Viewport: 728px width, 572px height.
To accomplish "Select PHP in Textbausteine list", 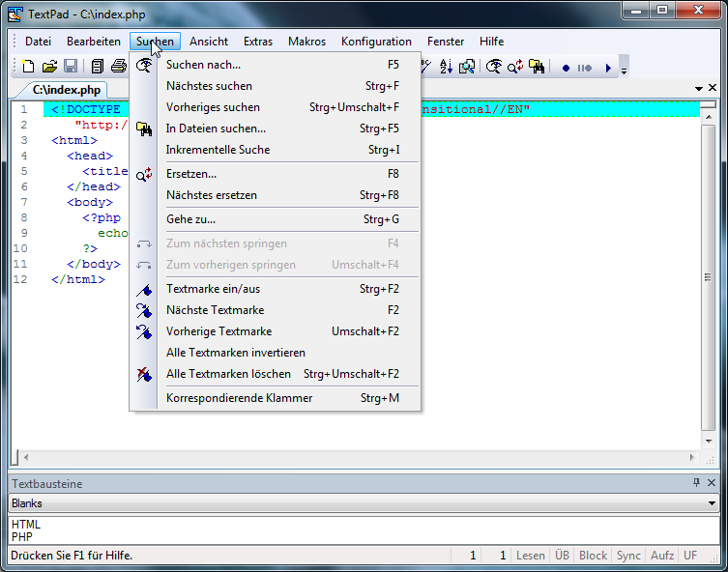I will point(22,537).
